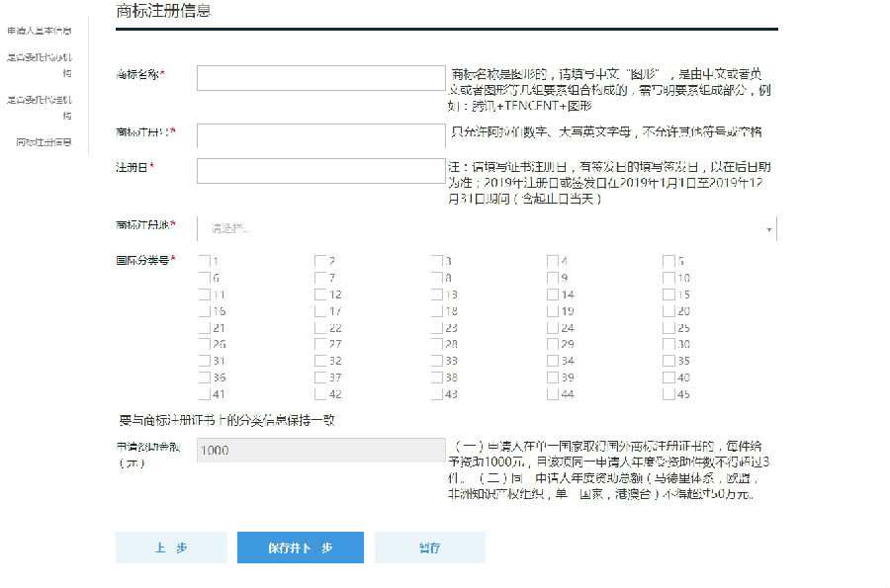Click the 商标名称 text input field
This screenshot has height=588, width=890.
tap(320, 78)
